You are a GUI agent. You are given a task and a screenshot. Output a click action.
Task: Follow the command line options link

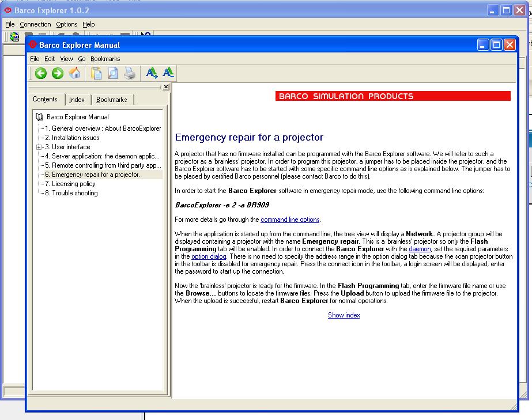[290, 220]
